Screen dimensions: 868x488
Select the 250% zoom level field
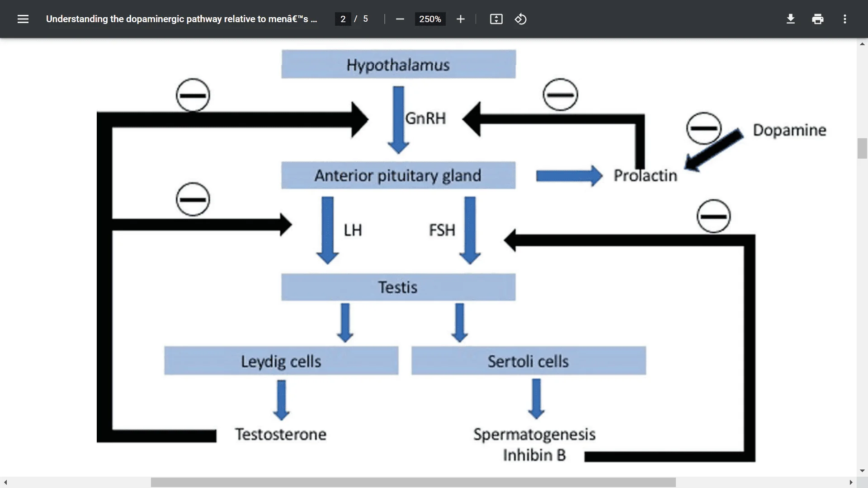point(430,19)
